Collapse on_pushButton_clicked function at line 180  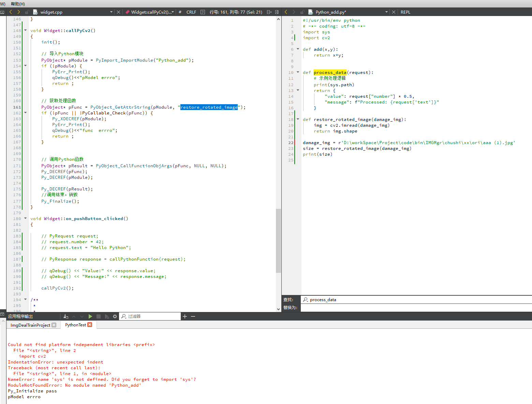pos(25,218)
